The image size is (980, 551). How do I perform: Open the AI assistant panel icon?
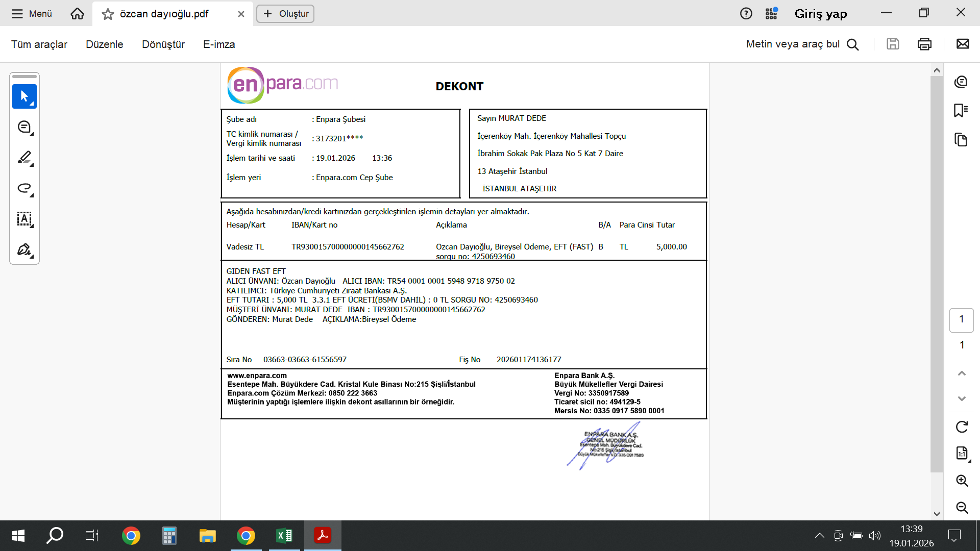[x=961, y=82]
